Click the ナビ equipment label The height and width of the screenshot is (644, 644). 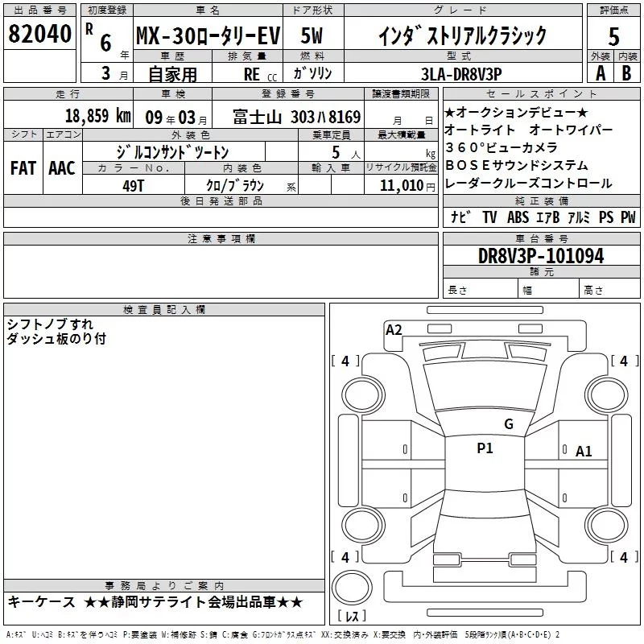[460, 217]
